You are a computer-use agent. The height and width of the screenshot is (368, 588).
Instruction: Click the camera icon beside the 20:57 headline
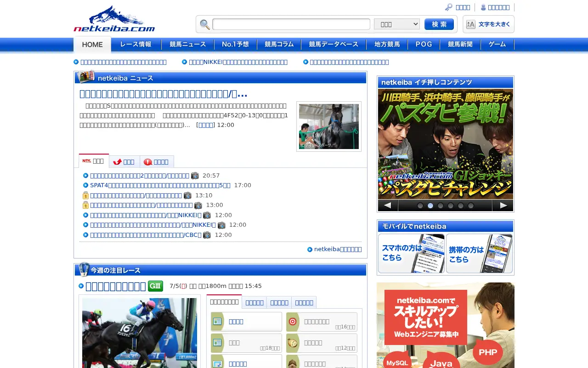195,176
